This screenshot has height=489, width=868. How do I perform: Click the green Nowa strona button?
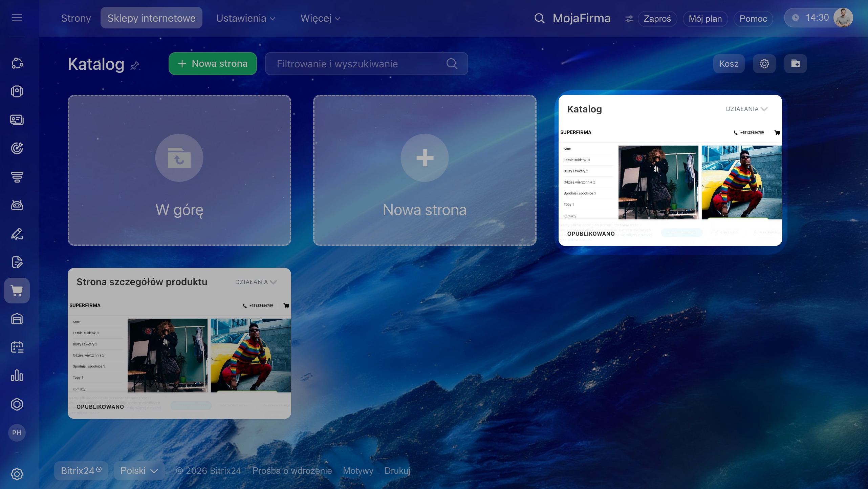coord(213,64)
